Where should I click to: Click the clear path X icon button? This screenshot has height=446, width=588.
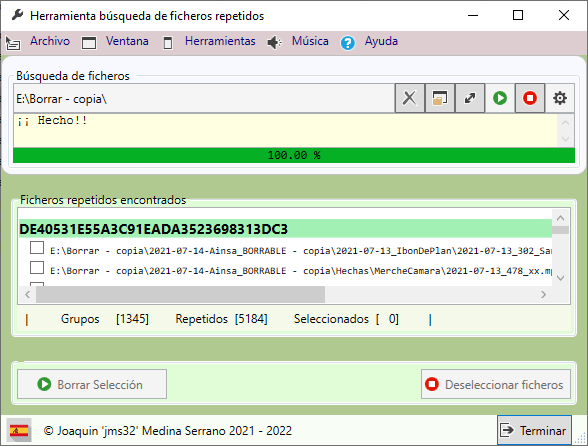(x=410, y=98)
